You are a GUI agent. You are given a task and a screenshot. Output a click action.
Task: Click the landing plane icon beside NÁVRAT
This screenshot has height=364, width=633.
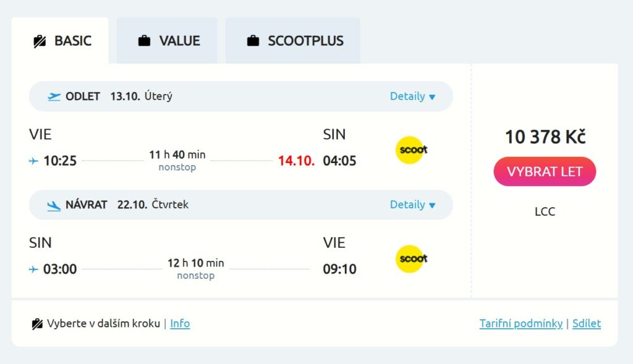point(54,205)
